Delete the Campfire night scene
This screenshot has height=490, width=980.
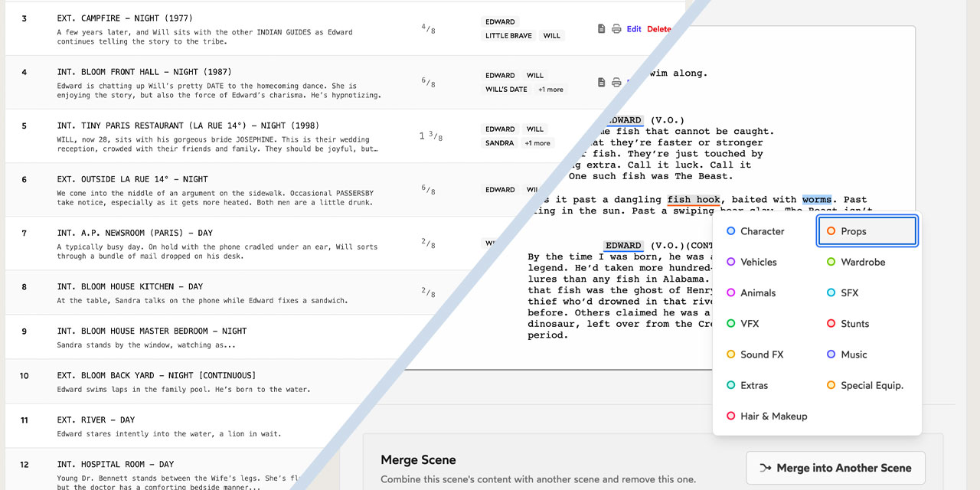click(658, 29)
